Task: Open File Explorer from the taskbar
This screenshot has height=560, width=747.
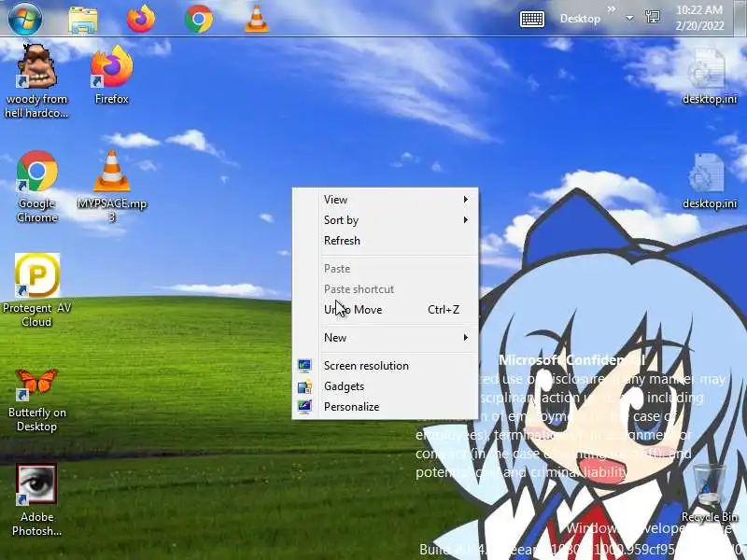Action: pyautogui.click(x=83, y=19)
